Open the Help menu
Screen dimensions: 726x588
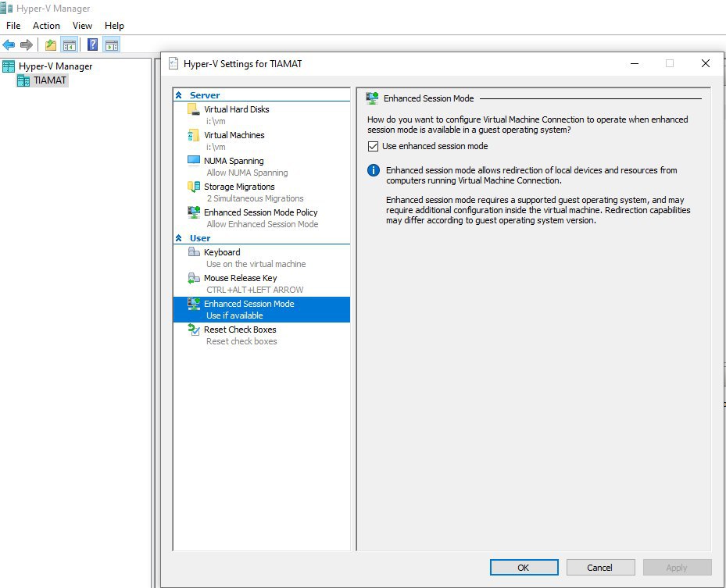pyautogui.click(x=114, y=26)
